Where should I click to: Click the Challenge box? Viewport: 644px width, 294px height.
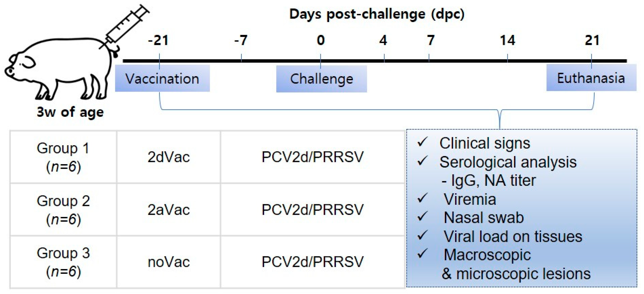(x=322, y=79)
